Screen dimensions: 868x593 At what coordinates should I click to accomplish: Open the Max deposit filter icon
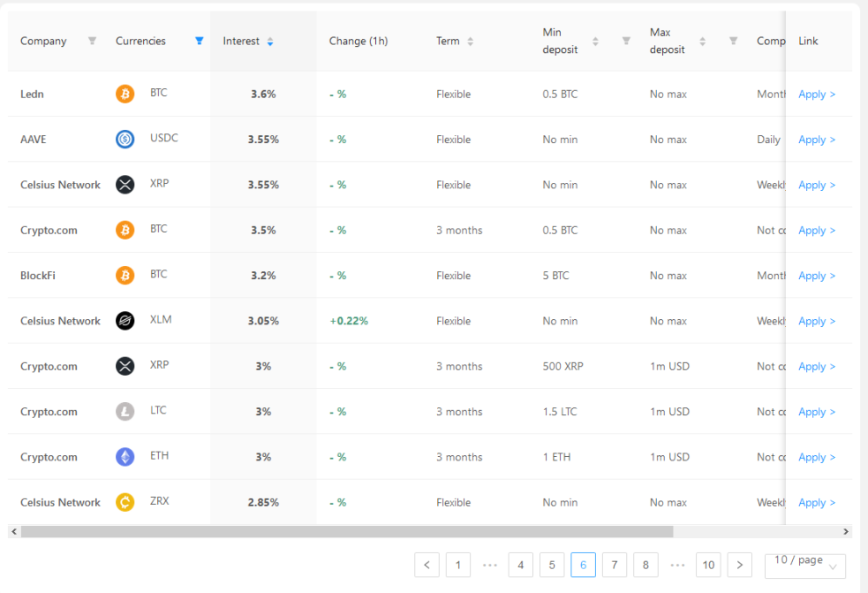(733, 41)
